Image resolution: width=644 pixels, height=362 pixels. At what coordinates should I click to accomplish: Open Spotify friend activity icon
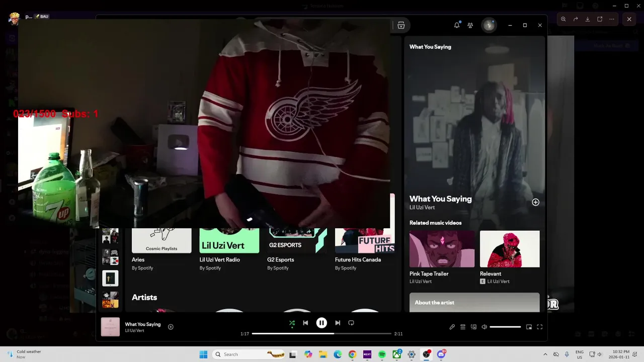pos(470,25)
